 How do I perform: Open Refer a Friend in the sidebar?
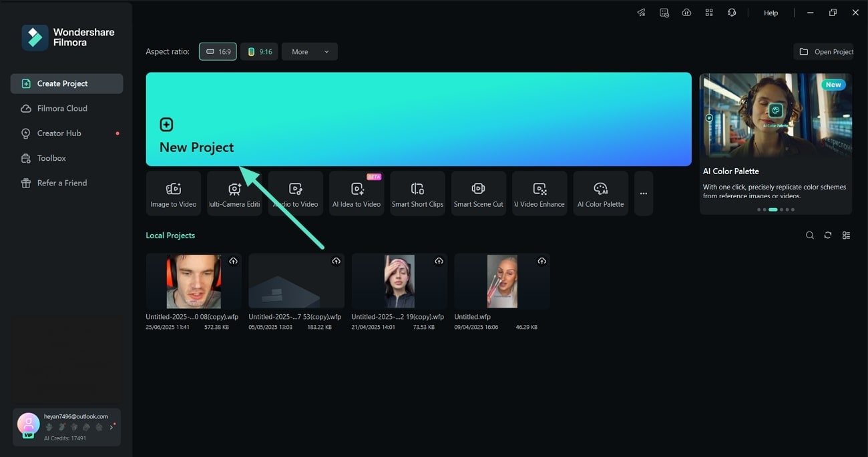[67, 183]
